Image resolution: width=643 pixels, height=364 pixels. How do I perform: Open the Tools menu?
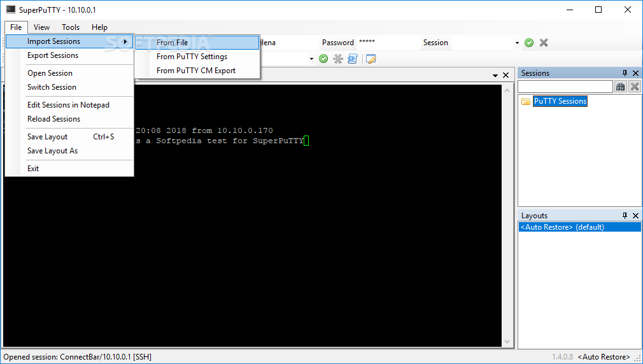pos(71,27)
